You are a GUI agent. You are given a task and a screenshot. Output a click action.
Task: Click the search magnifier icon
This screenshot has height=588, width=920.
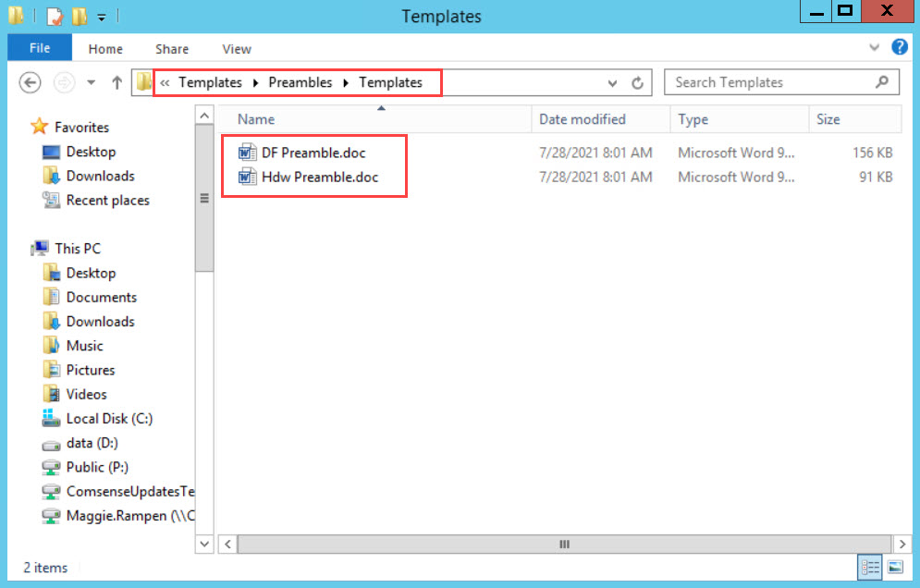point(882,82)
